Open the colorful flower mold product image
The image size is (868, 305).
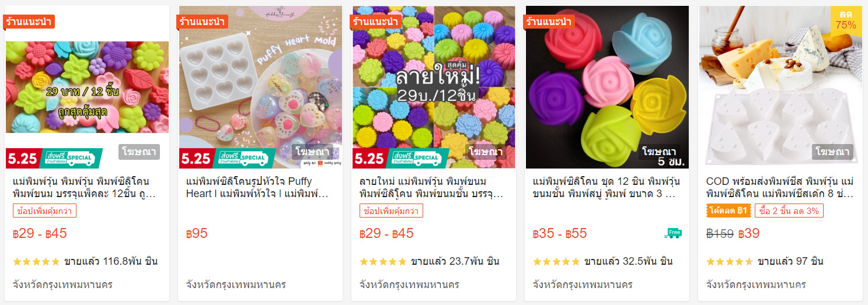pos(87,87)
